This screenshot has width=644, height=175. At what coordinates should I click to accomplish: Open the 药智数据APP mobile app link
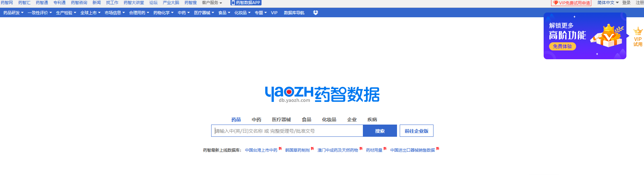246,3
